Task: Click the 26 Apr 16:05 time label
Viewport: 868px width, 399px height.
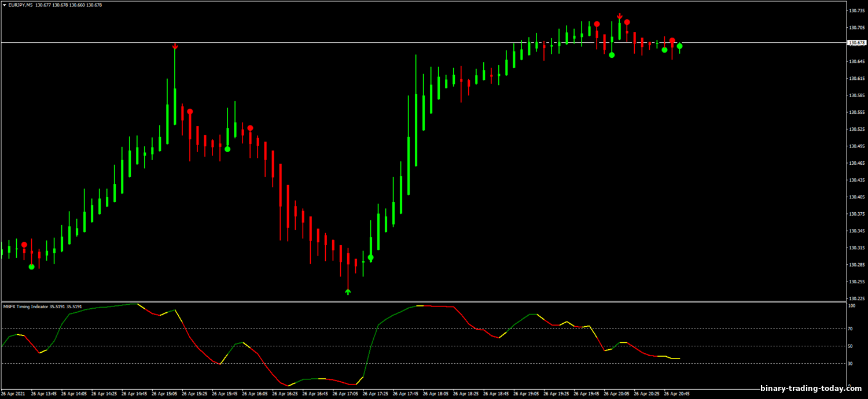Action: [x=255, y=393]
